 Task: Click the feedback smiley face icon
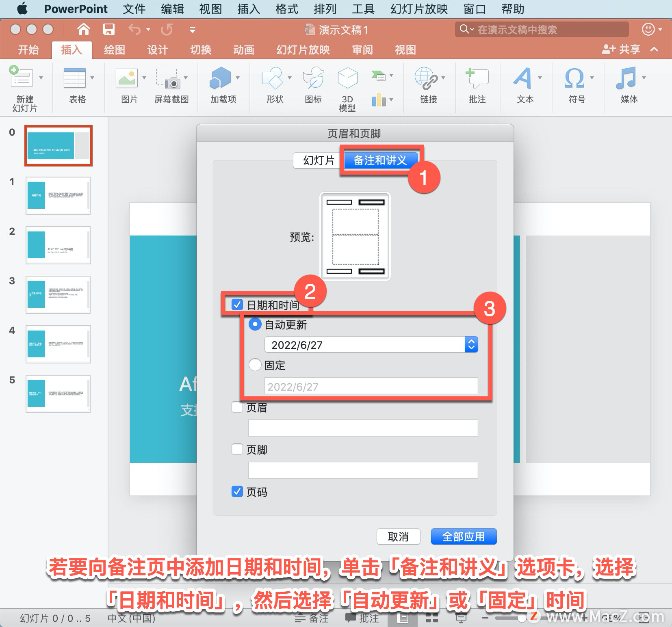(x=648, y=29)
